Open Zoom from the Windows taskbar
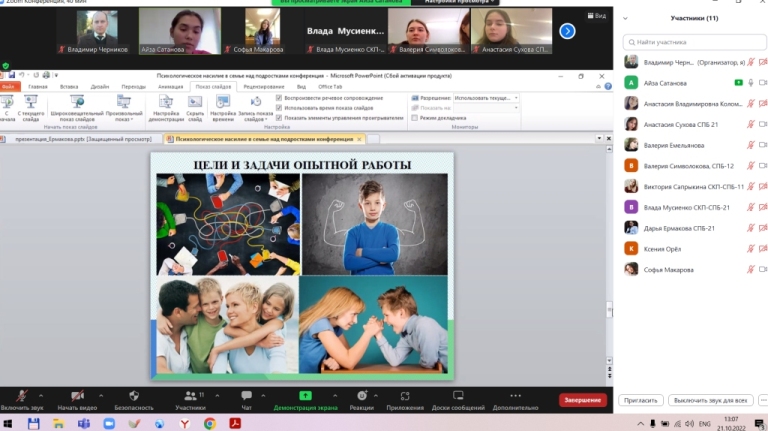The width and height of the screenshot is (768, 431). coord(109,424)
